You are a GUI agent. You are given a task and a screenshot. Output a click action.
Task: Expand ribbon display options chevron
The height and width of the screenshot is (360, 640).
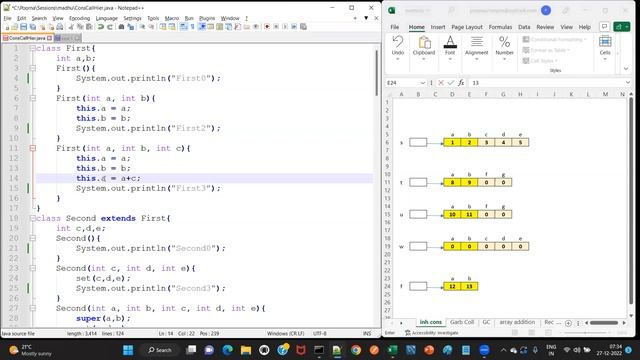tap(626, 69)
